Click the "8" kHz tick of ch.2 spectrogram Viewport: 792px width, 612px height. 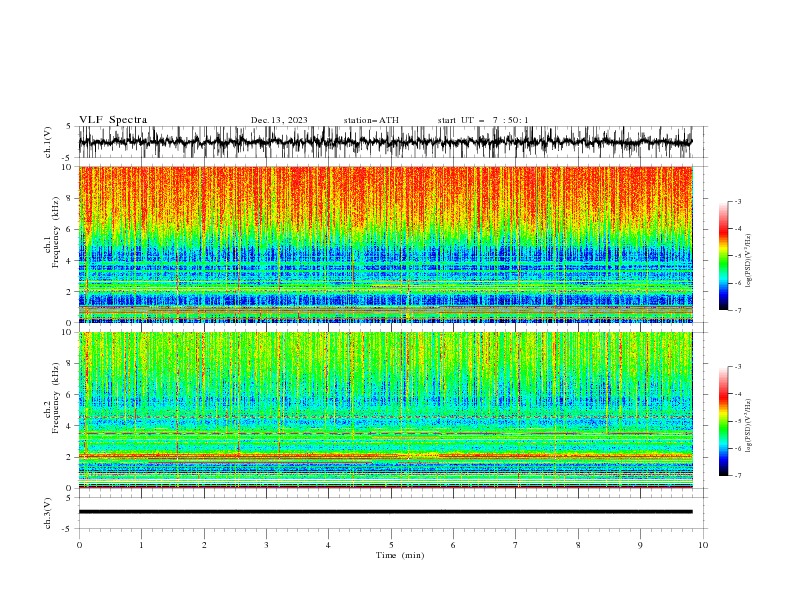click(x=70, y=364)
